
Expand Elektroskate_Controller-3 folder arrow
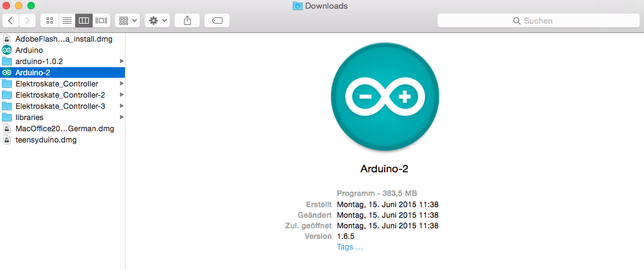122,106
